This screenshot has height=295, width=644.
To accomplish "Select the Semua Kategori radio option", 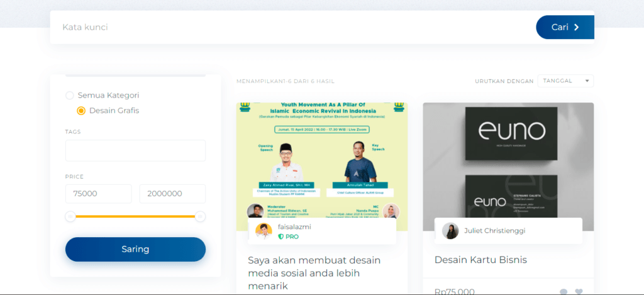I will [x=70, y=96].
